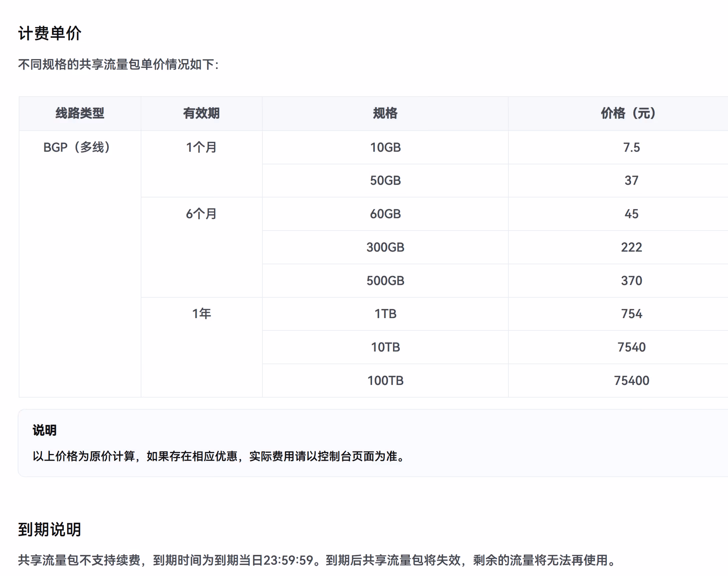Select the BGP（多线） cell
Viewport: 728px width, 576px height.
80,264
